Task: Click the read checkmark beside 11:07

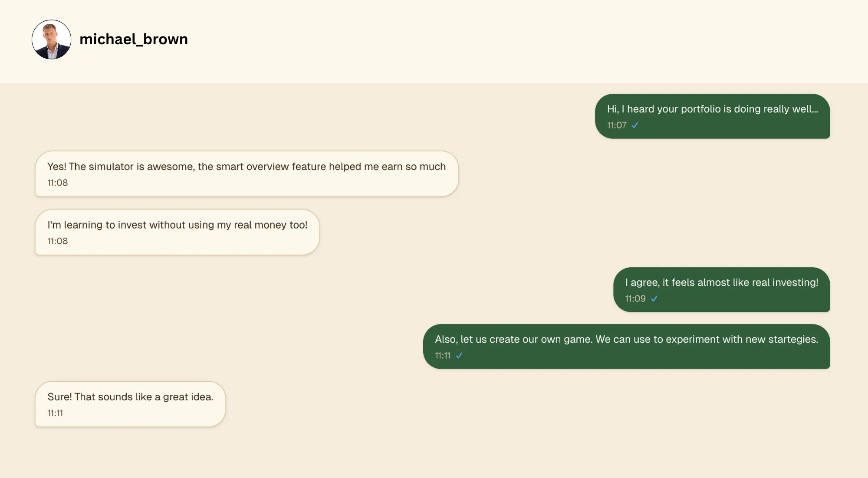Action: click(x=635, y=125)
